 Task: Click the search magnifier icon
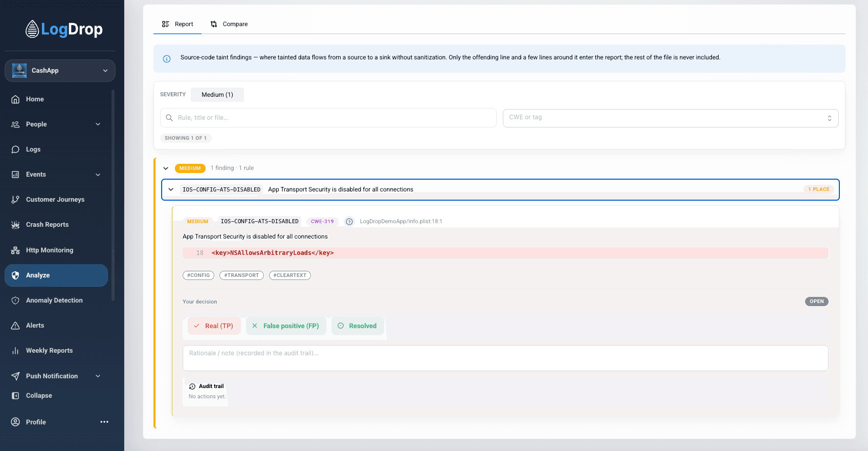[169, 118]
